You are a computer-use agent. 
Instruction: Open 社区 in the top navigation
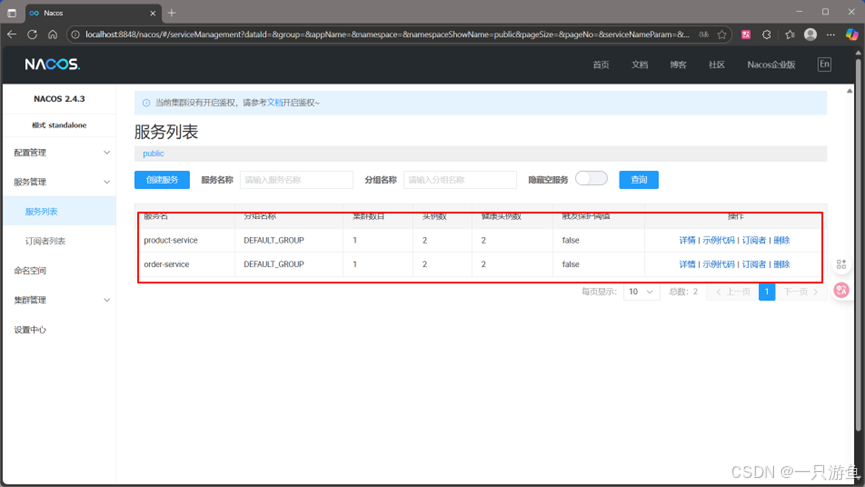[x=717, y=65]
